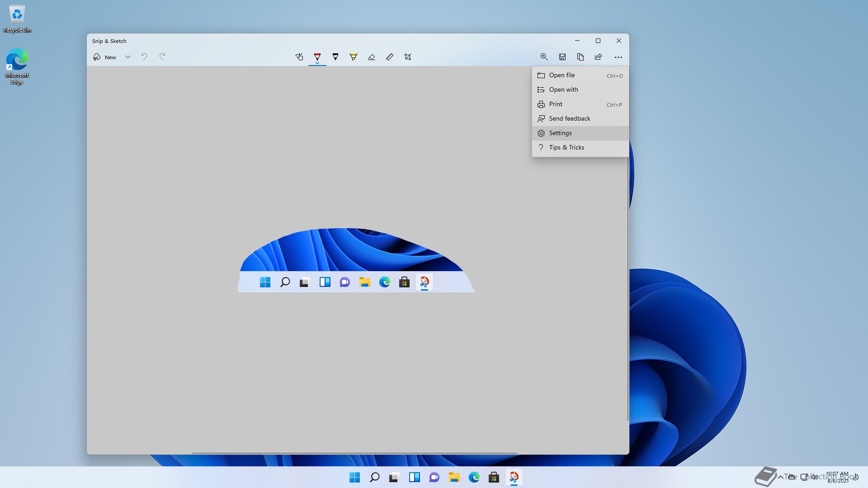Open taskbar Search
Screen dimensions: 868x488
click(x=375, y=477)
